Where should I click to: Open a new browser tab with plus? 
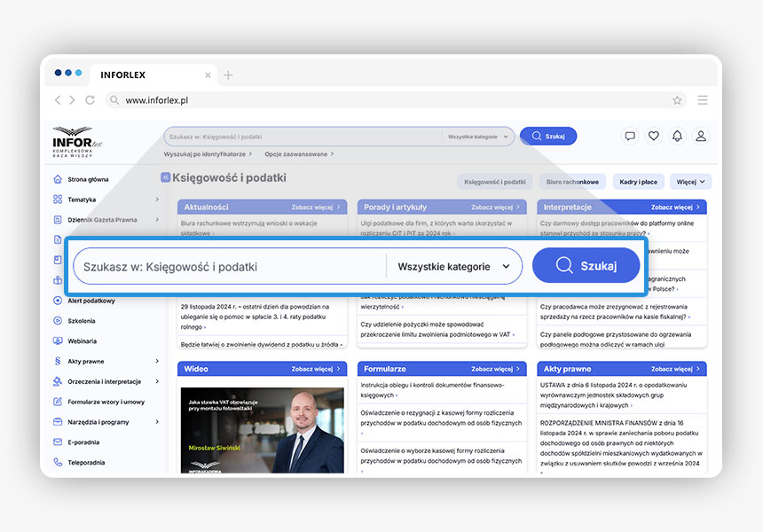(228, 75)
